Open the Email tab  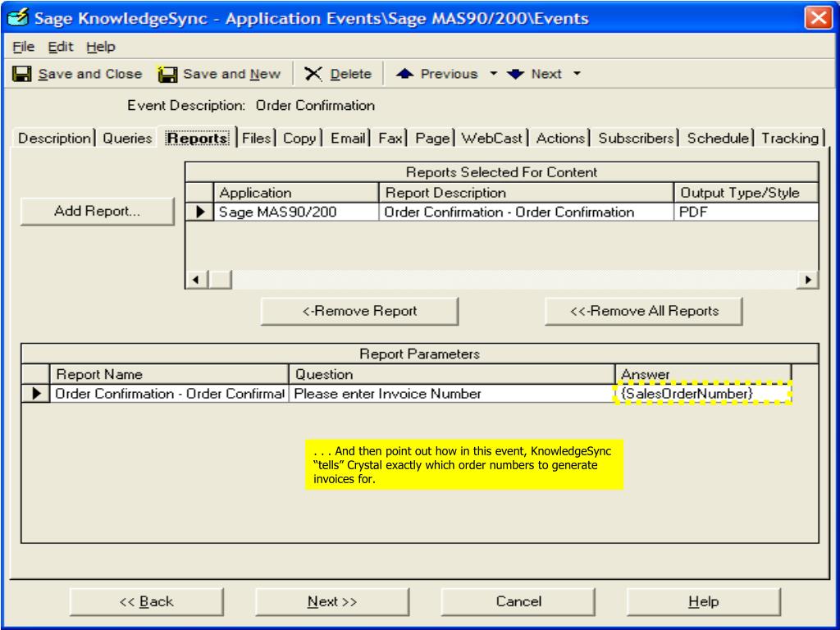coord(348,138)
